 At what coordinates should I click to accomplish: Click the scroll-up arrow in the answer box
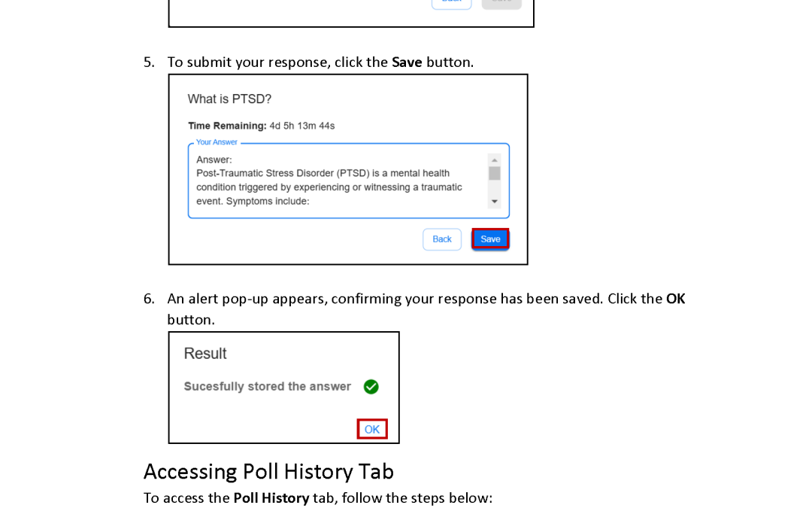pos(495,160)
